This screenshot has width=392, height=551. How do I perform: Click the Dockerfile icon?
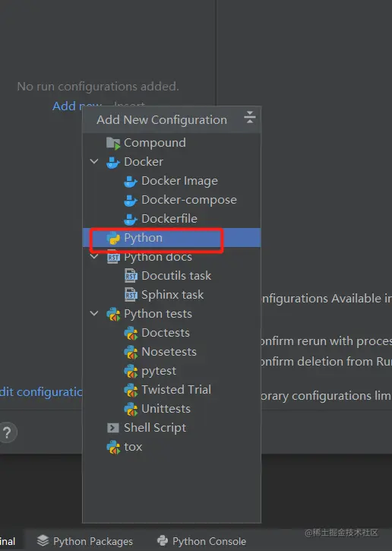[131, 220]
